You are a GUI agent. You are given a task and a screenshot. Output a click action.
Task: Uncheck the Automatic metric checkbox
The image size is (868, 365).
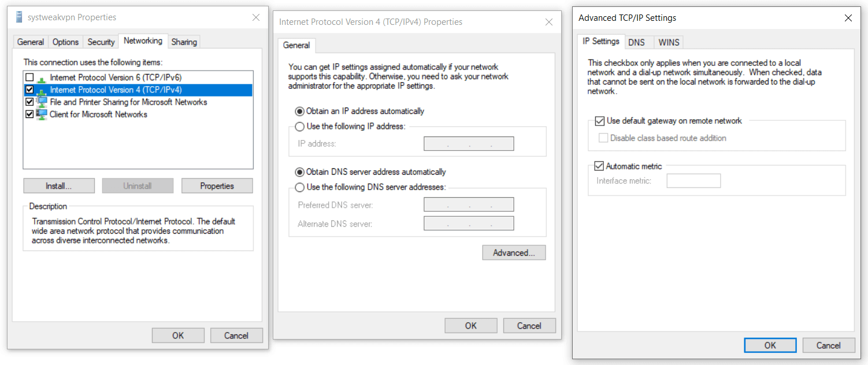pyautogui.click(x=599, y=167)
